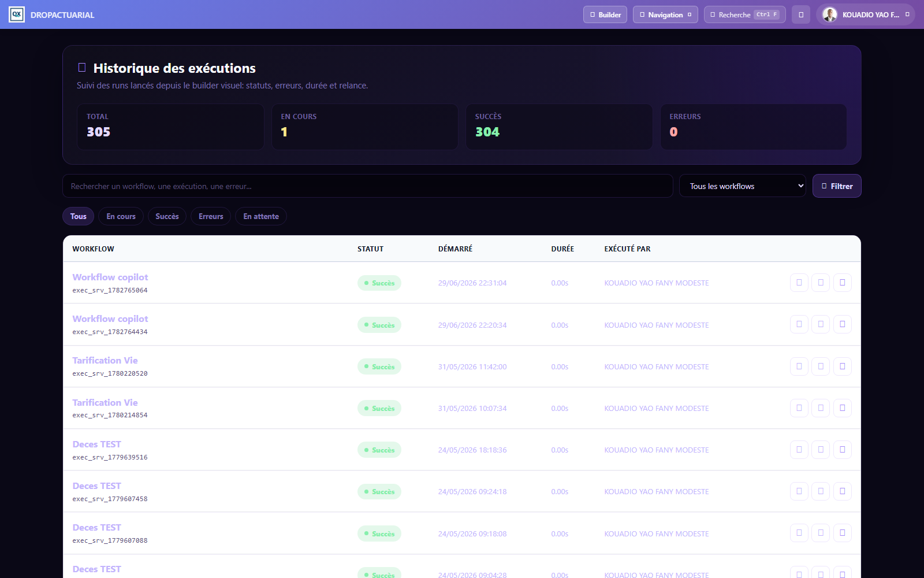924x578 pixels.
Task: Click the first action icon for exec_srv_1782764434
Action: pyautogui.click(x=799, y=324)
